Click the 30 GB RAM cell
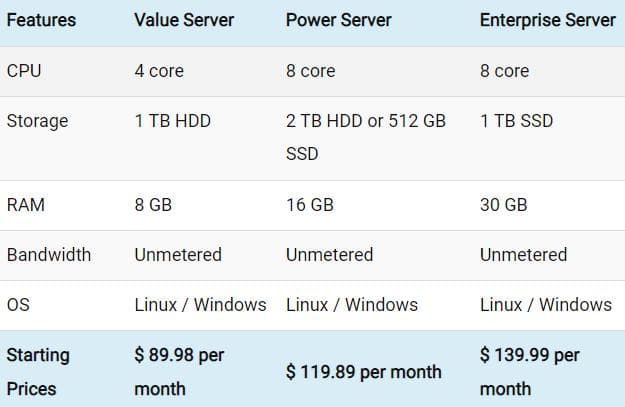Viewport: 625px width, 407px height. [503, 205]
